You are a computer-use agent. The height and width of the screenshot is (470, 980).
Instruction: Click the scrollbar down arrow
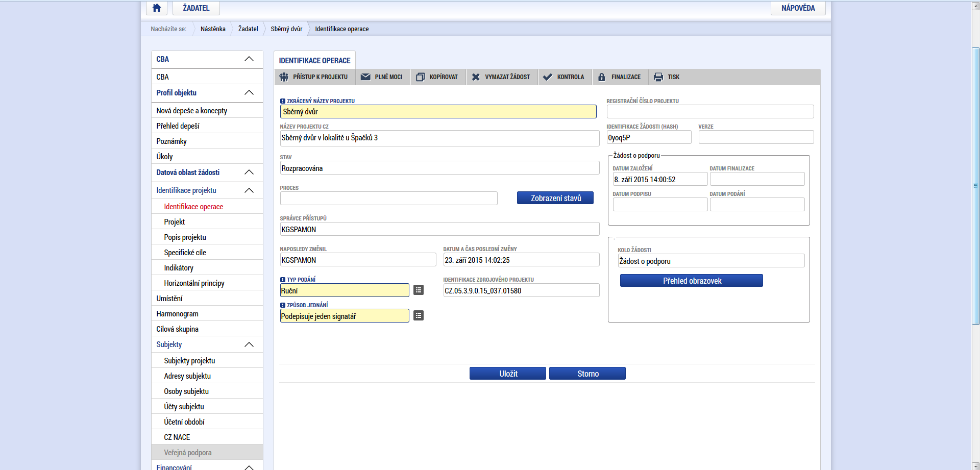[x=975, y=465]
